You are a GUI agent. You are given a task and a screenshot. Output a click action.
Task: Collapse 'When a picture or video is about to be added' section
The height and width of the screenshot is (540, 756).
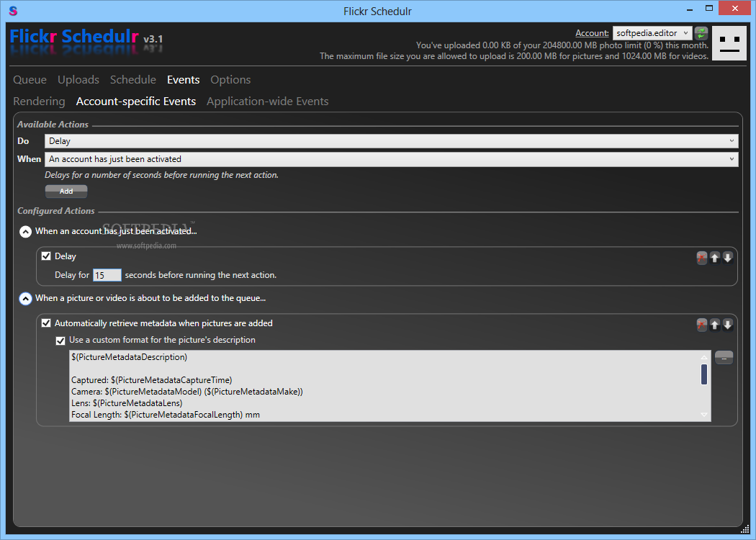[x=25, y=299]
